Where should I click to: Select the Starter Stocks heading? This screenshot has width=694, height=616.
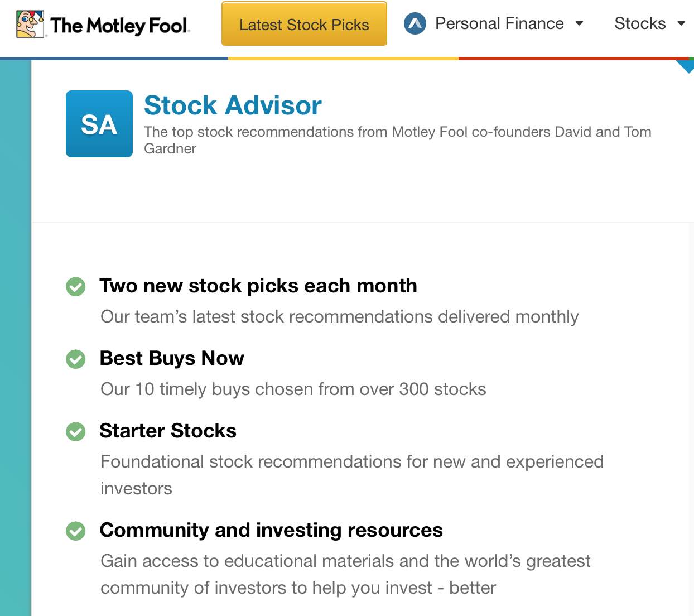[168, 431]
